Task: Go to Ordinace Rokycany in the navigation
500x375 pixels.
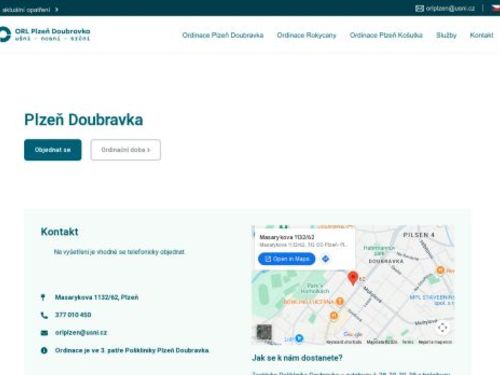Action: coord(306,35)
